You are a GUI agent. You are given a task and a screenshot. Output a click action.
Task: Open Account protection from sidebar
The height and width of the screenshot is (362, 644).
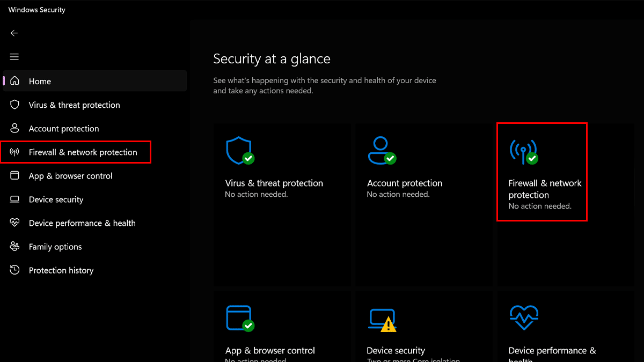tap(64, 129)
